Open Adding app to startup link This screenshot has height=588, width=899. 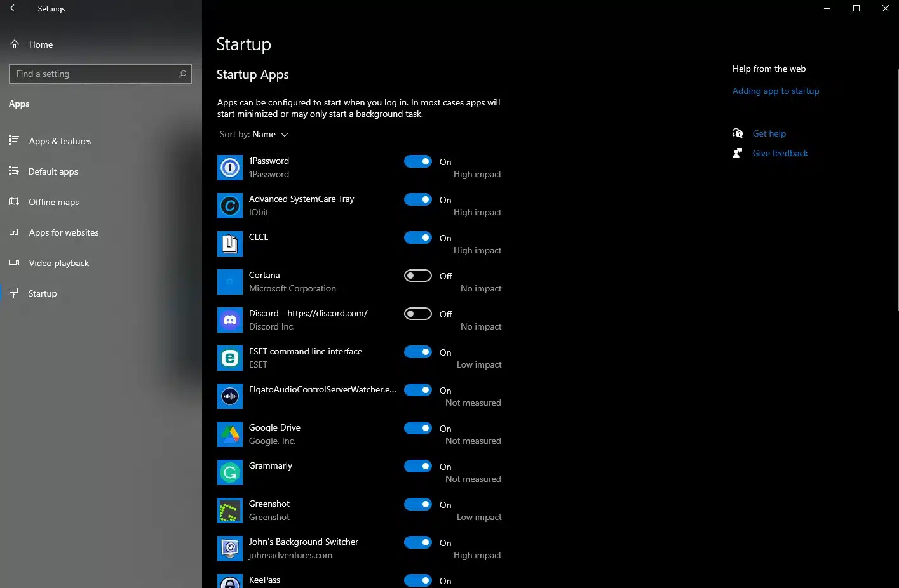[x=776, y=91]
